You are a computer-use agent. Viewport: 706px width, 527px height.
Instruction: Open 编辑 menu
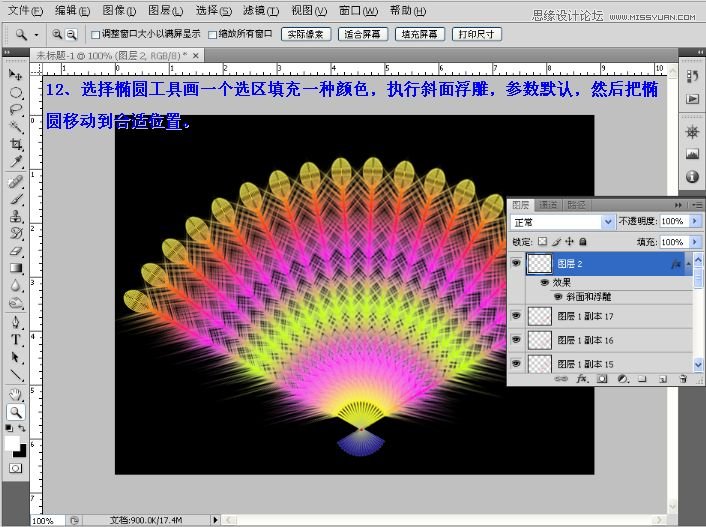[72, 10]
